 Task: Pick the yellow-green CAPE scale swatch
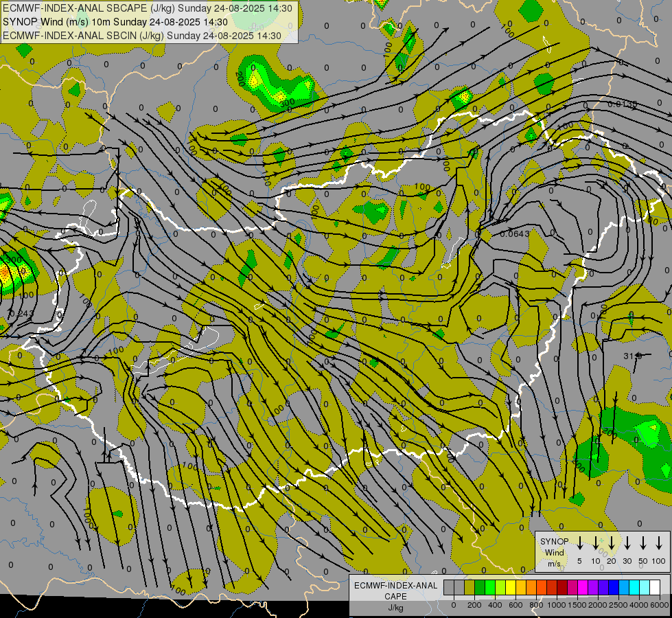pyautogui.click(x=500, y=588)
